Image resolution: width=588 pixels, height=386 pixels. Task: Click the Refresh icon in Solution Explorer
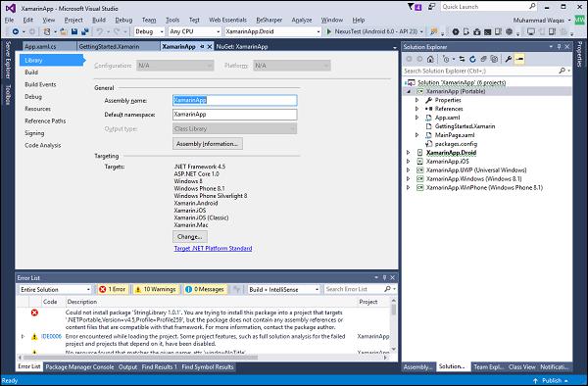[x=472, y=59]
